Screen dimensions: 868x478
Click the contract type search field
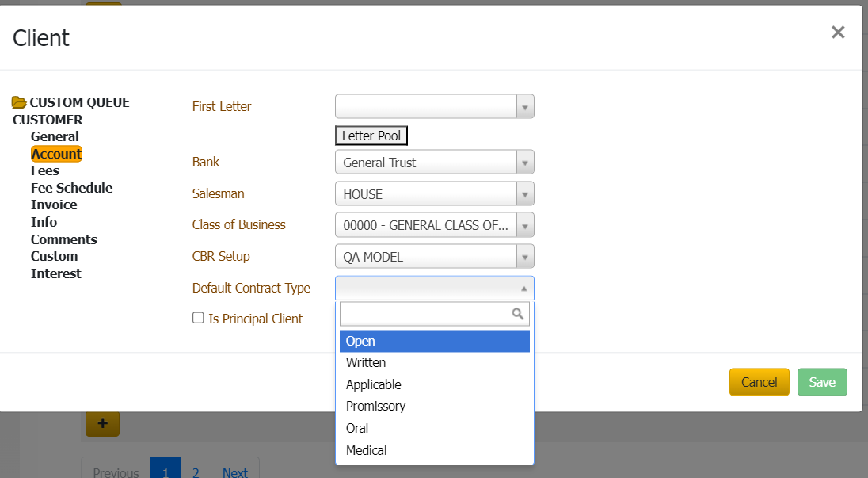coord(424,314)
